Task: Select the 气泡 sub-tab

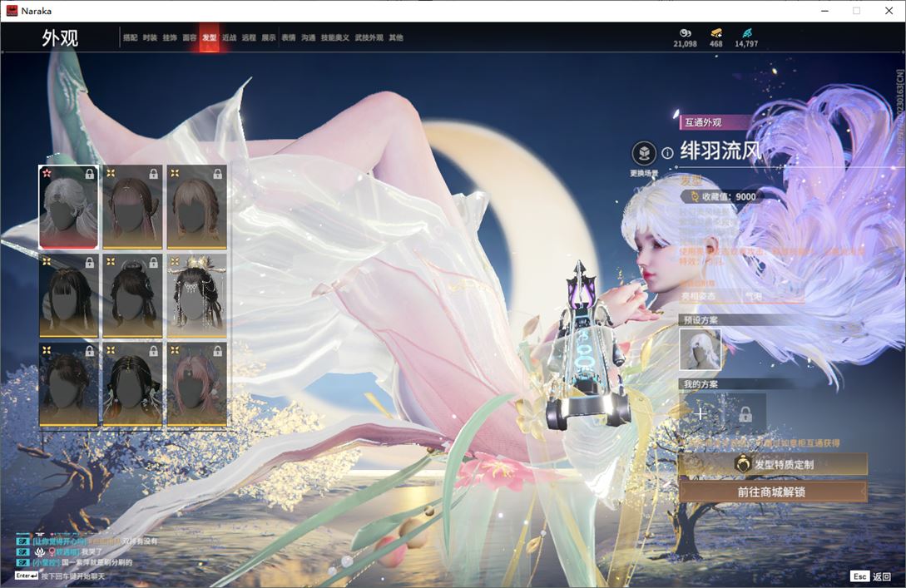Action: pyautogui.click(x=754, y=296)
